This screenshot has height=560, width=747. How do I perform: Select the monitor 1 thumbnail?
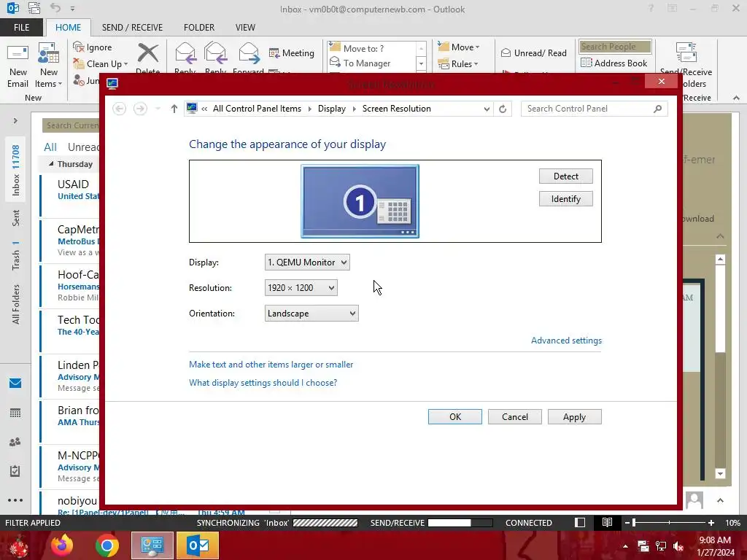tap(360, 201)
